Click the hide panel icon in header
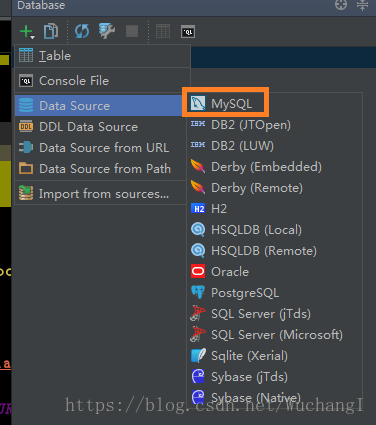Viewport: 376px width, 425px height. [x=362, y=5]
